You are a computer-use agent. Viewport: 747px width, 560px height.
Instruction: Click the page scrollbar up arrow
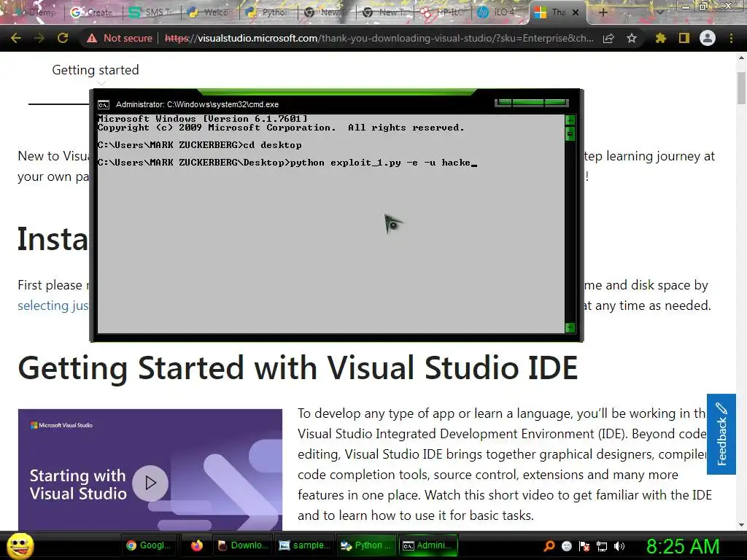[x=741, y=58]
